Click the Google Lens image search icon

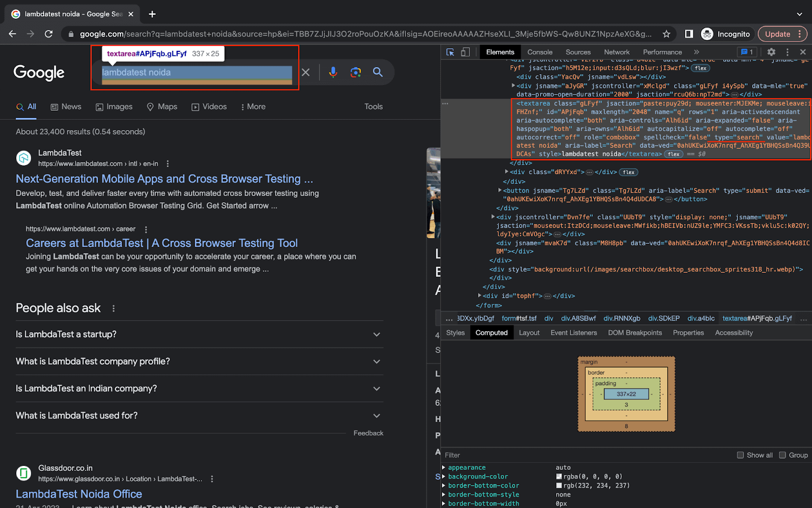click(355, 73)
